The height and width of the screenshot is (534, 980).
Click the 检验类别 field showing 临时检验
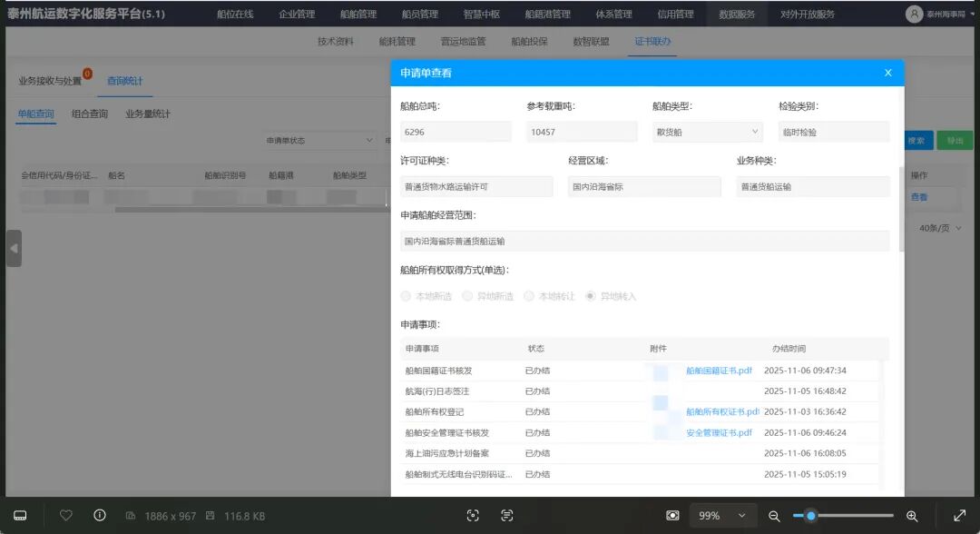pyautogui.click(x=835, y=132)
